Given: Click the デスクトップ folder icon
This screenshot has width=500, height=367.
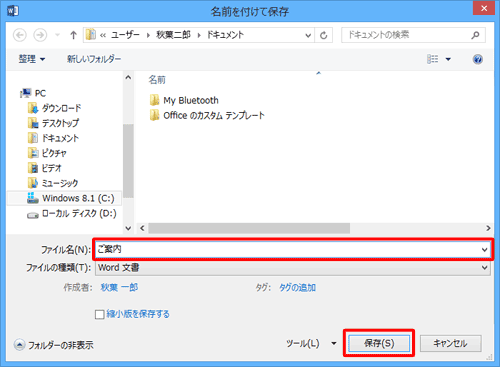Looking at the screenshot, I should click(33, 123).
